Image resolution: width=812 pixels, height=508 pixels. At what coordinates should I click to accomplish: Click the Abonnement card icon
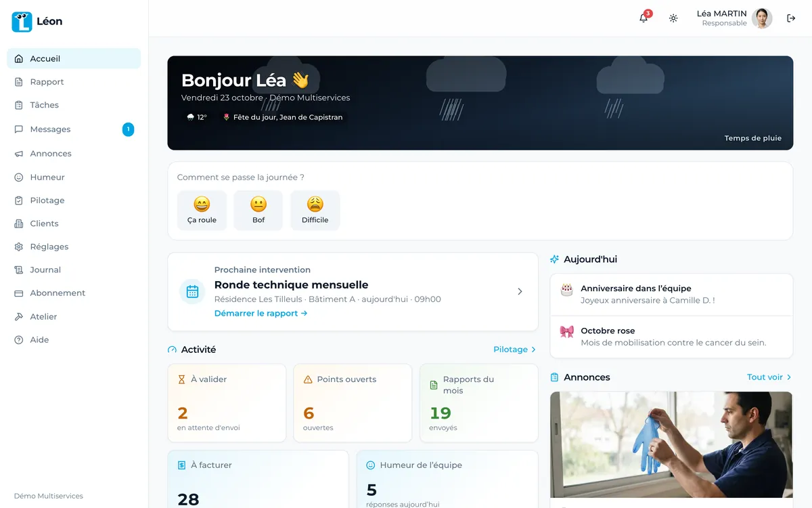click(x=19, y=293)
